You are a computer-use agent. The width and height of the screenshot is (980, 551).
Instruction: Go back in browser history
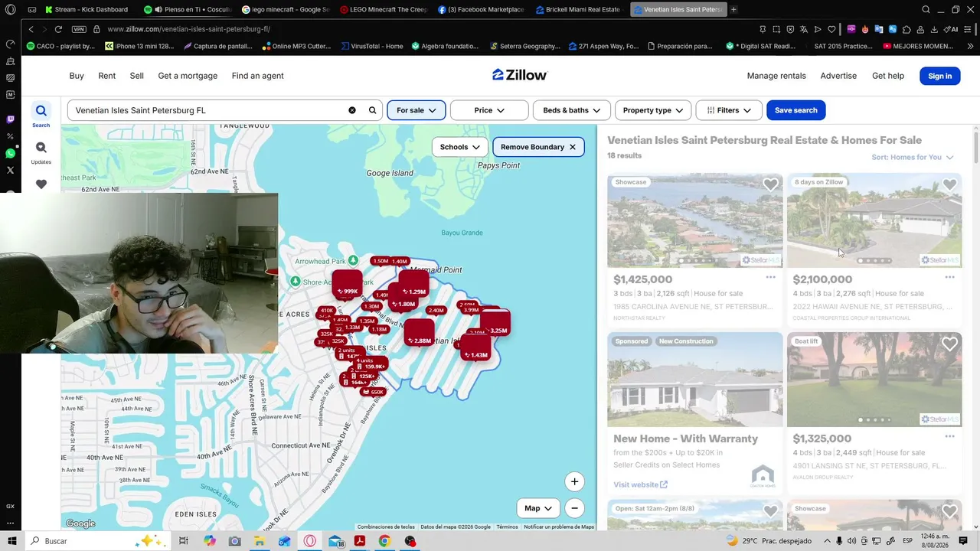[31, 29]
